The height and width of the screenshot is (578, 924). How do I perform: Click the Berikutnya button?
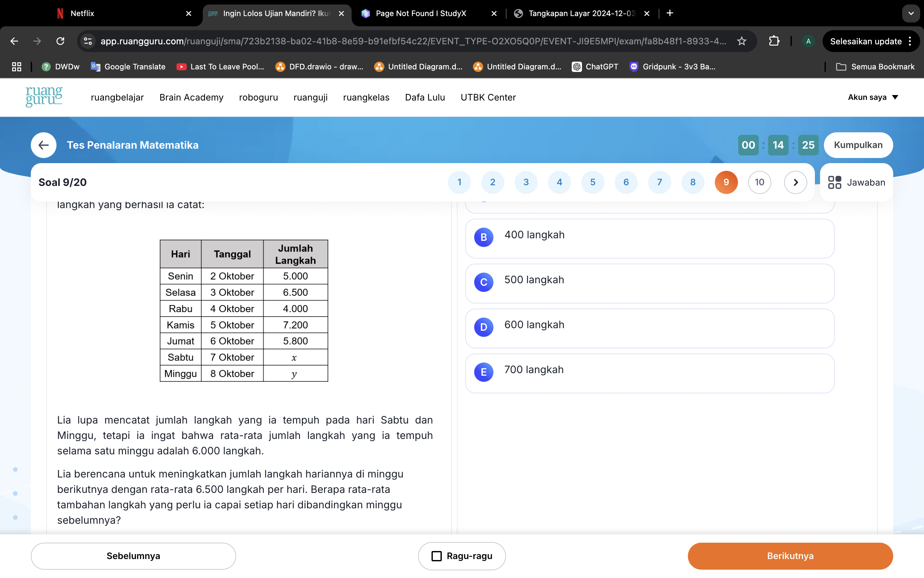click(790, 556)
